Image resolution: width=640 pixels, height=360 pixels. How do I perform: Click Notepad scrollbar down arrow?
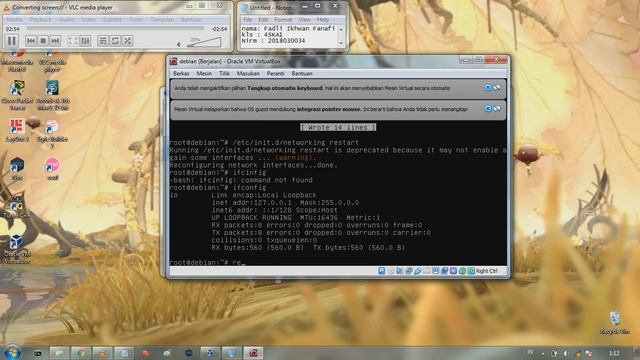click(x=341, y=43)
